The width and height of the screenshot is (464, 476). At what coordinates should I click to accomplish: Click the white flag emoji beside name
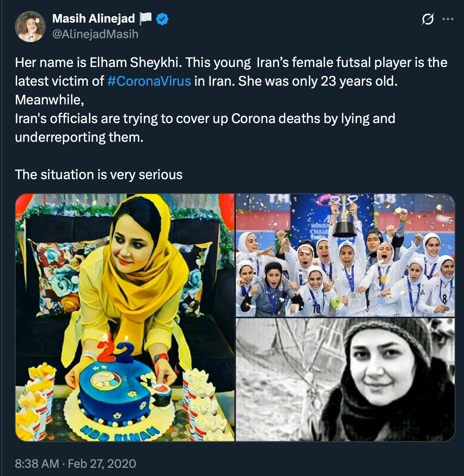(146, 19)
